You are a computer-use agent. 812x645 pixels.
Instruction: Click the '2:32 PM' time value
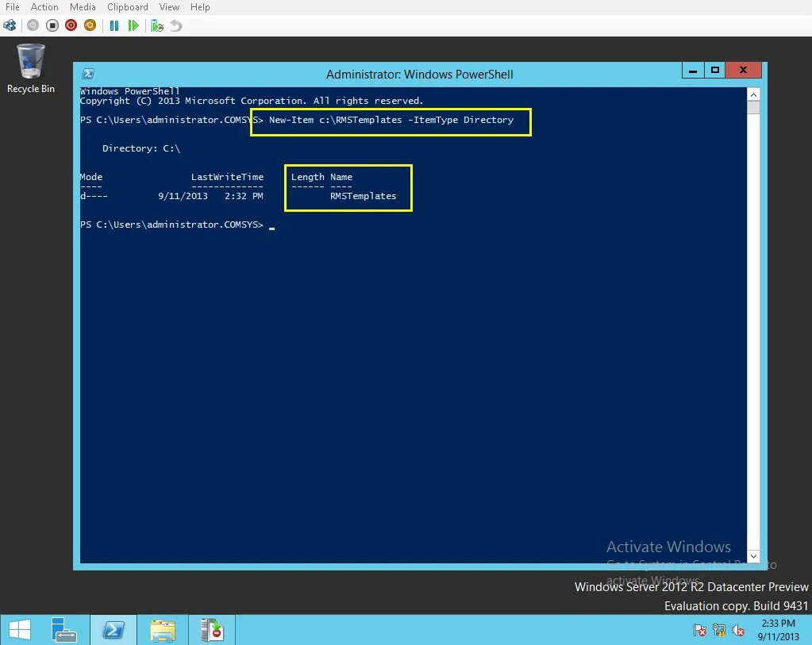click(x=244, y=196)
